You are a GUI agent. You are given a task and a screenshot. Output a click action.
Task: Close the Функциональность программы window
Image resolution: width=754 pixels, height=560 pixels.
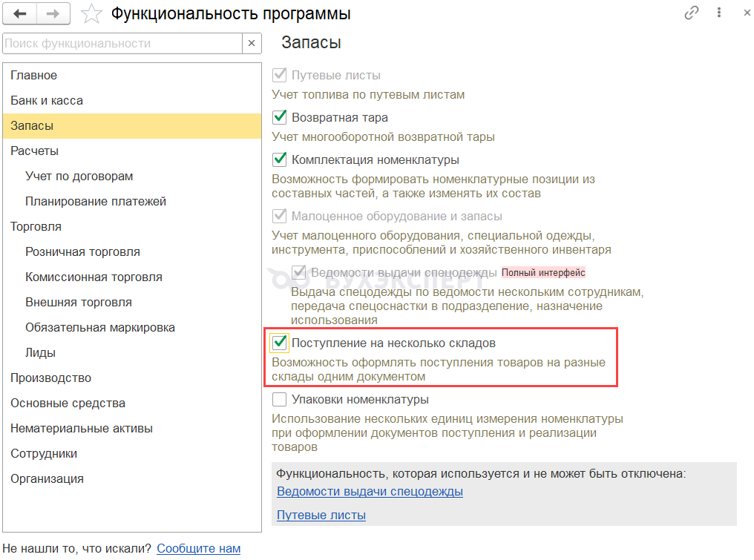[x=747, y=13]
